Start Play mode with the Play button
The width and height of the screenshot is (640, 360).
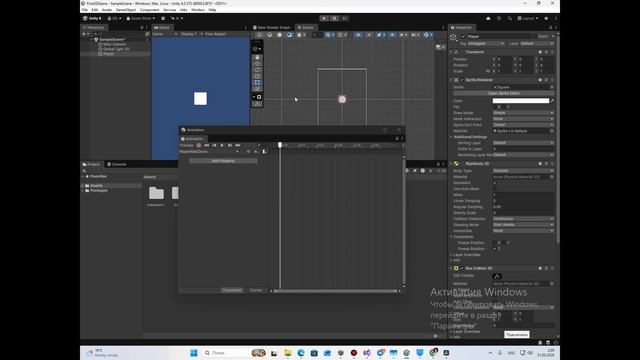coord(324,18)
